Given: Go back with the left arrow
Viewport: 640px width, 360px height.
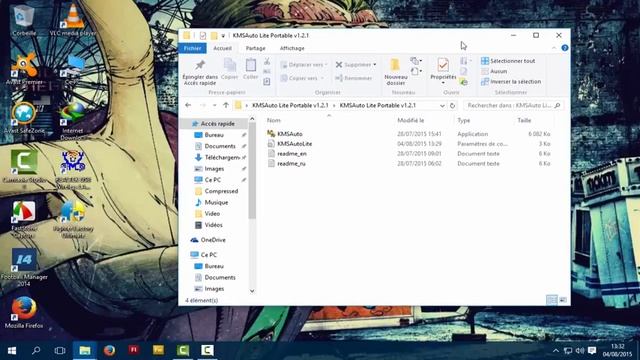Looking at the screenshot, I should [x=188, y=105].
